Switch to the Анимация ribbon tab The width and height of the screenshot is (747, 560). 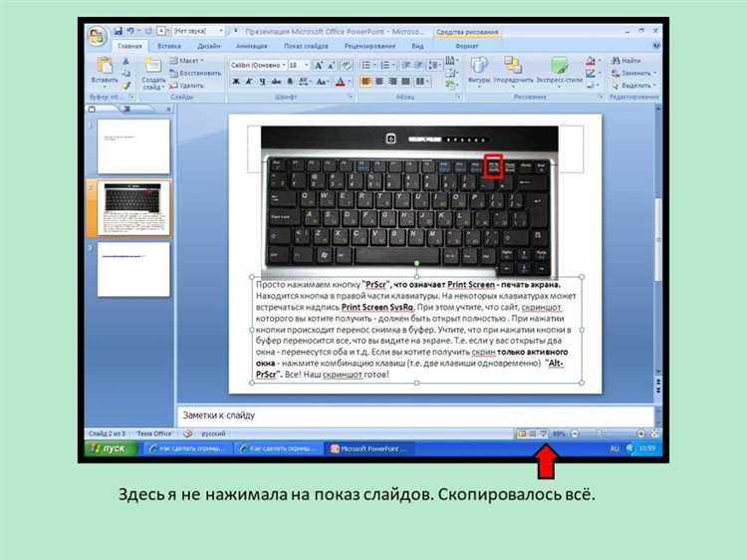pos(252,46)
